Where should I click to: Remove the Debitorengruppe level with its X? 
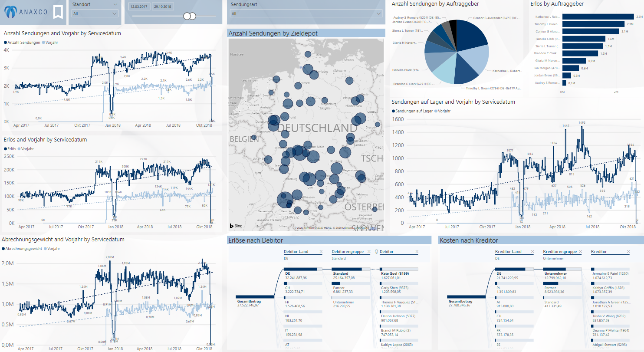coord(369,252)
